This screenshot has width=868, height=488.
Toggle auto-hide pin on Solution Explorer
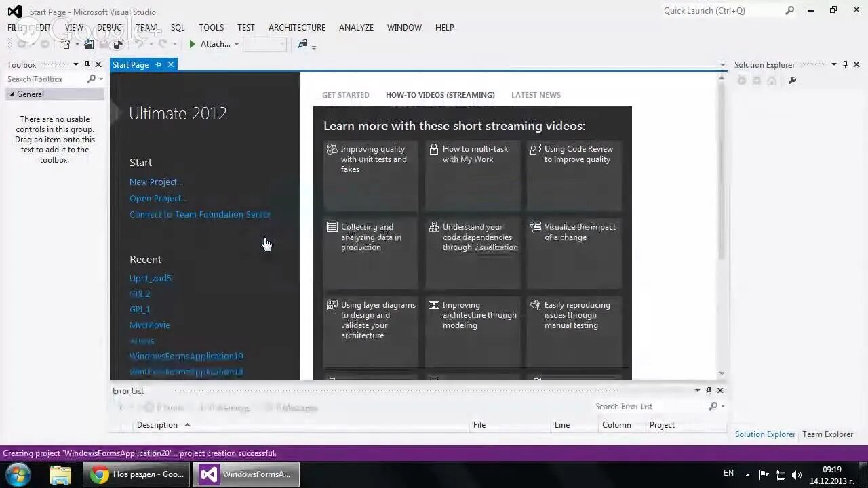click(845, 65)
